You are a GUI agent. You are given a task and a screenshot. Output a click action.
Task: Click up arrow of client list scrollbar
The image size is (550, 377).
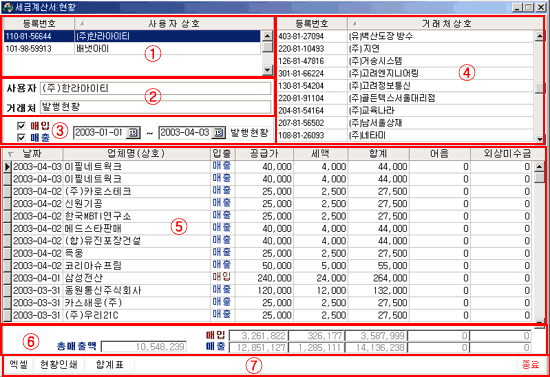pyautogui.click(x=539, y=36)
